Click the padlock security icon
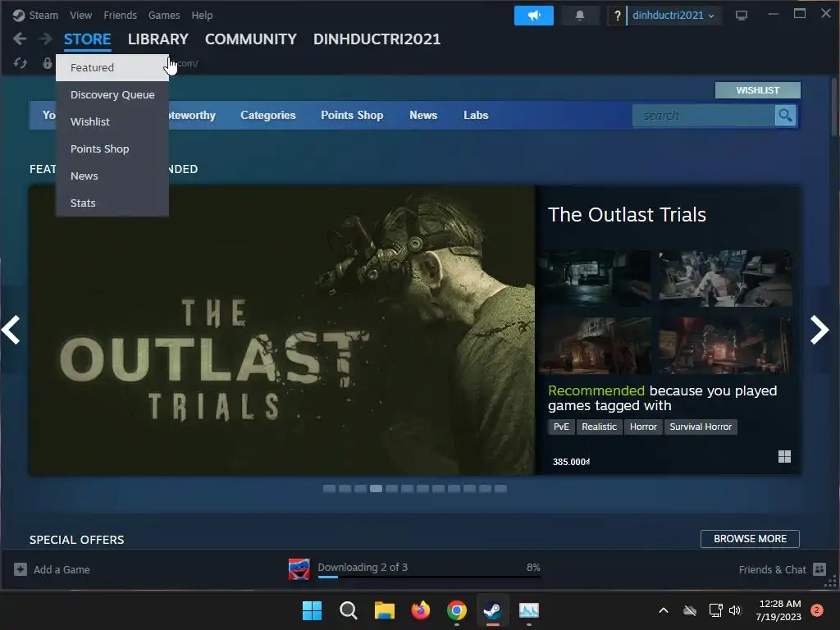 (47, 63)
